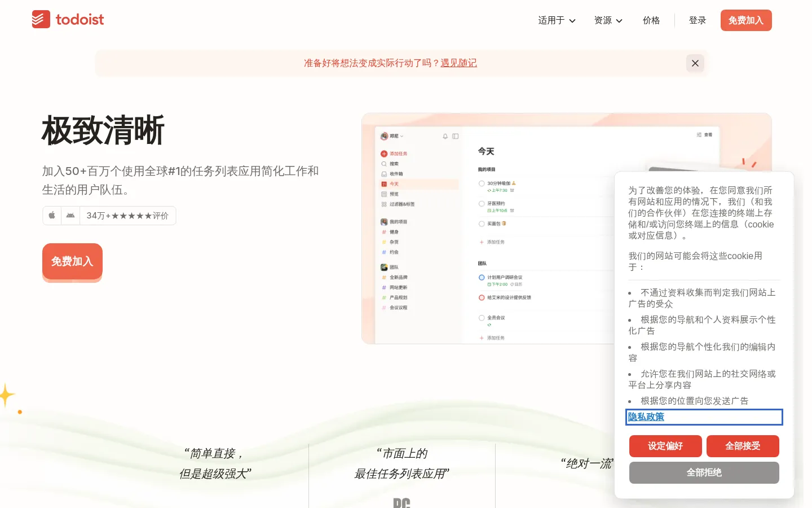Click the 查看 view icon in the preview's top right
Screen dimensions: 812x508
(x=699, y=135)
